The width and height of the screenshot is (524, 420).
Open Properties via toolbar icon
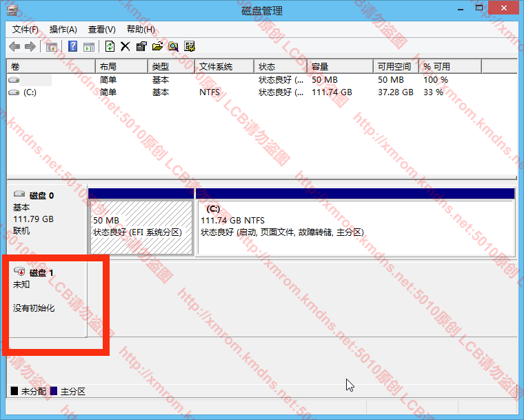(141, 47)
